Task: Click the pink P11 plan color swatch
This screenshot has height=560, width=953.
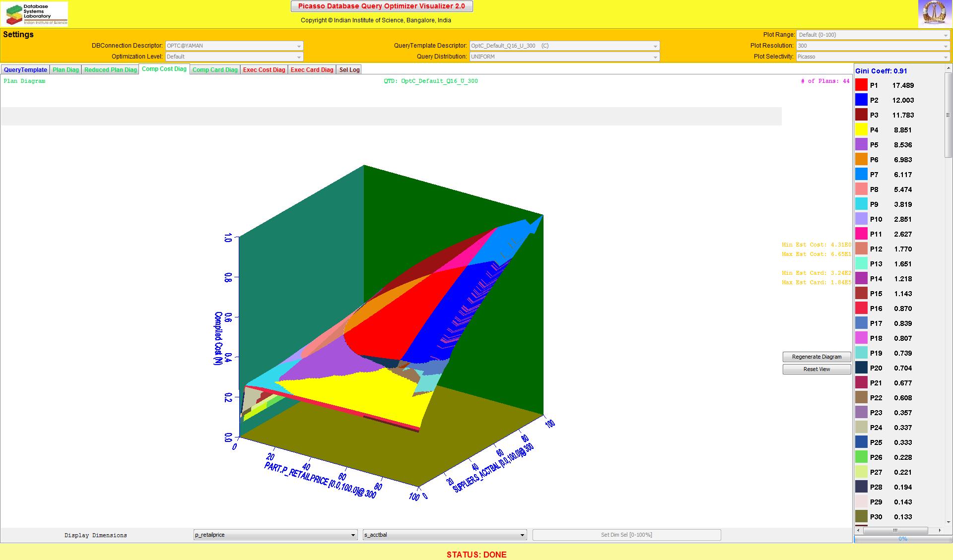Action: point(861,234)
